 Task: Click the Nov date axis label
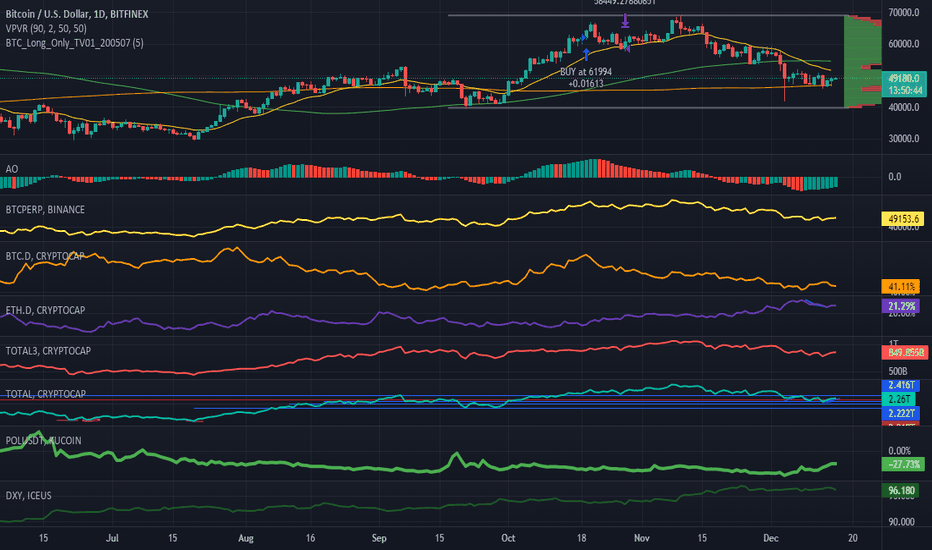[x=641, y=538]
